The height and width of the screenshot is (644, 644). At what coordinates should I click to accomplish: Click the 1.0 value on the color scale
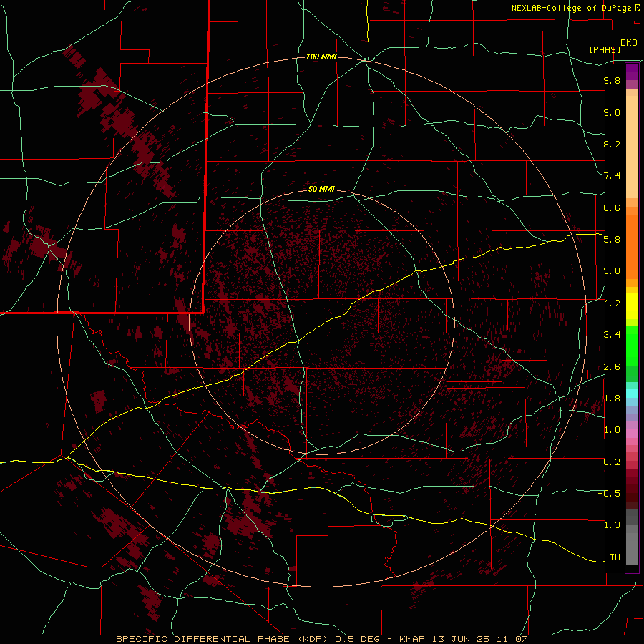tap(612, 430)
